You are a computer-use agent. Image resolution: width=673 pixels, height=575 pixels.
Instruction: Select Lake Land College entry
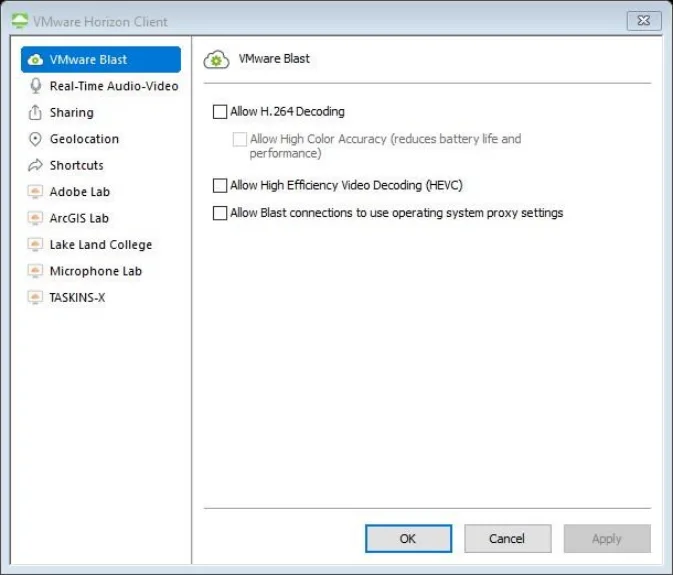coord(101,245)
